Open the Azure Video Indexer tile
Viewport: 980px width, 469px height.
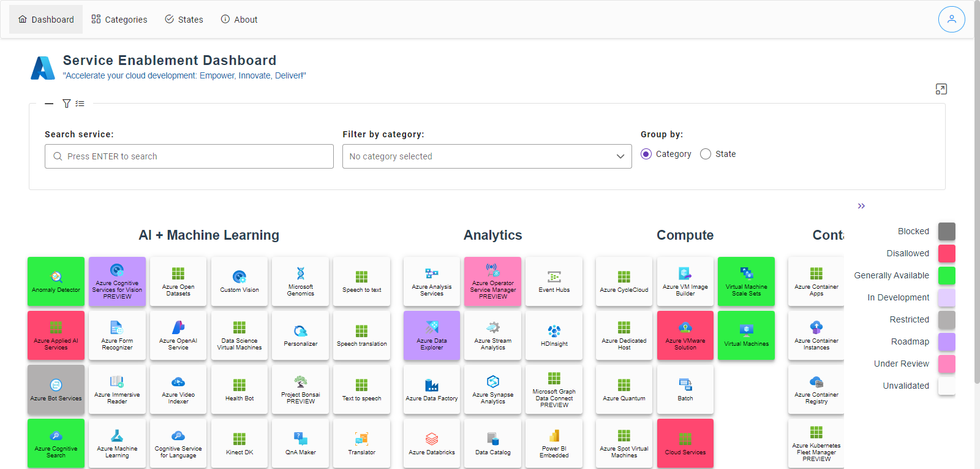[178, 389]
